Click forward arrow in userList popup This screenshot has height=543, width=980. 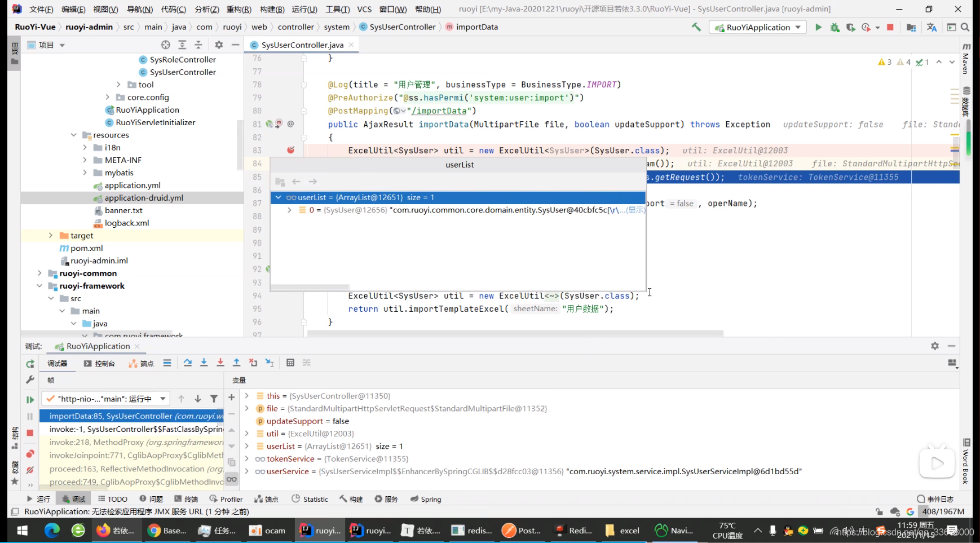[x=313, y=182]
